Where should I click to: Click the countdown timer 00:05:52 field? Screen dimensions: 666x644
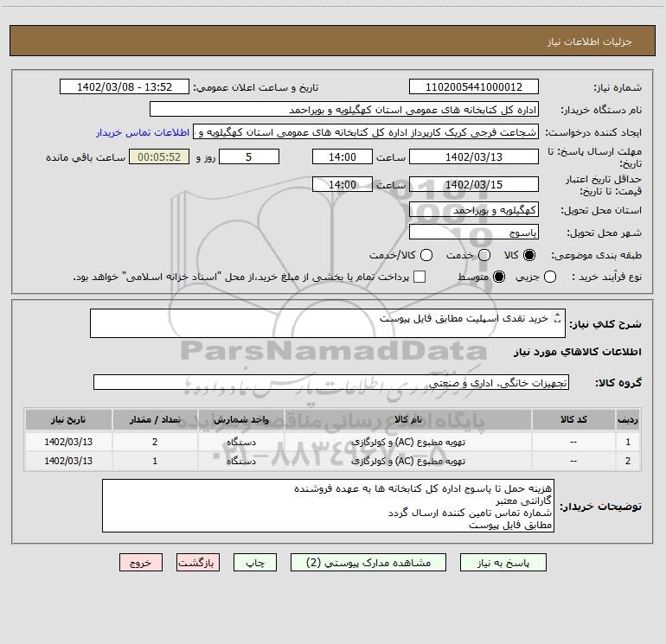pos(159,156)
